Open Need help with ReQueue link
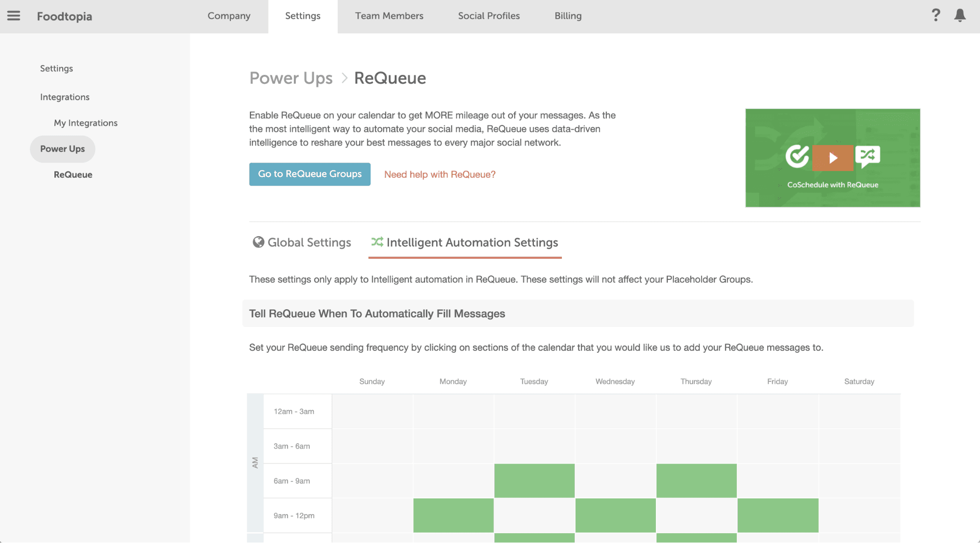This screenshot has width=980, height=543. [x=440, y=174]
